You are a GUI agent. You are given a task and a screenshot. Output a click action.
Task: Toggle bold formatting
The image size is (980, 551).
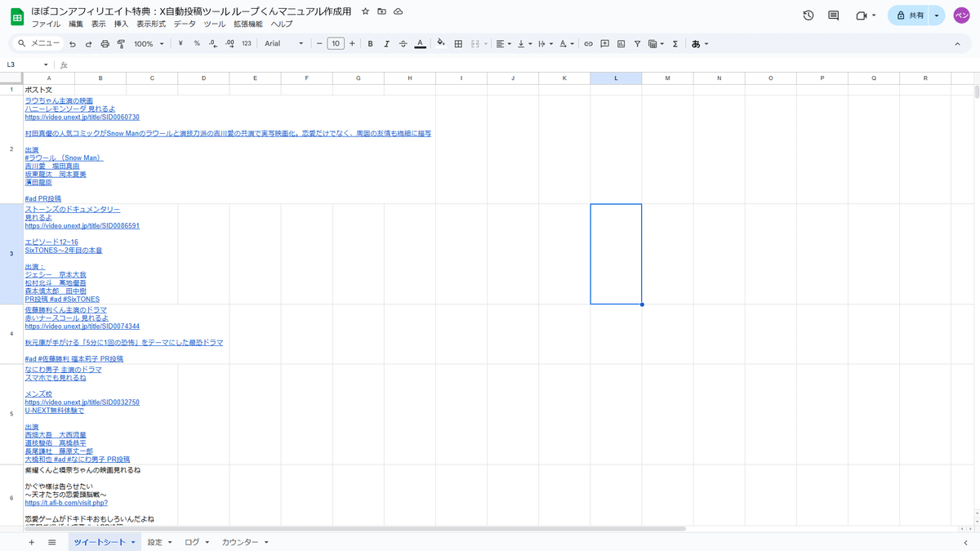tap(370, 44)
